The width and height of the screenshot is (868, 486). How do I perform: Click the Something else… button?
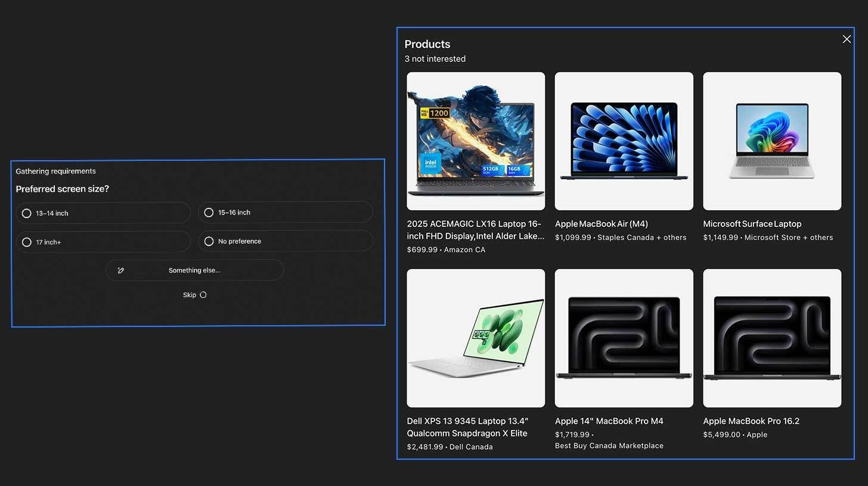(x=194, y=270)
